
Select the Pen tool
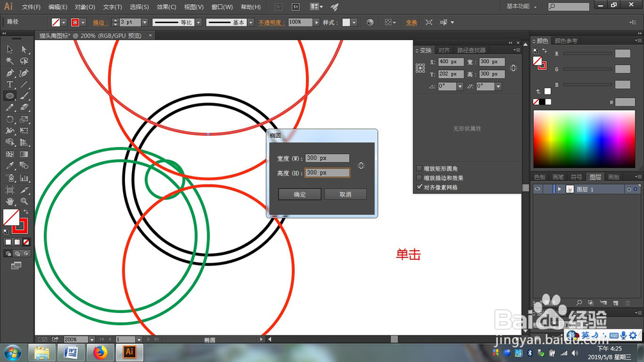click(x=10, y=73)
